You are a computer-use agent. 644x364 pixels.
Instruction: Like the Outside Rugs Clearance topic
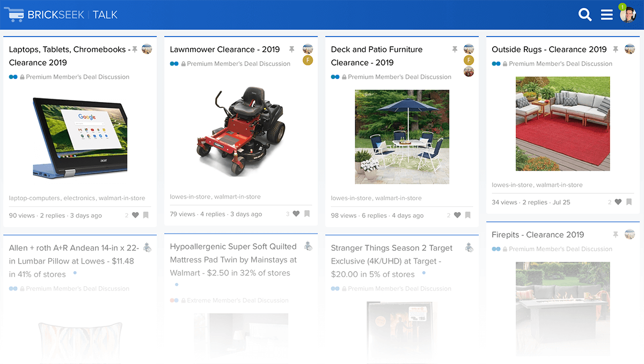click(618, 202)
